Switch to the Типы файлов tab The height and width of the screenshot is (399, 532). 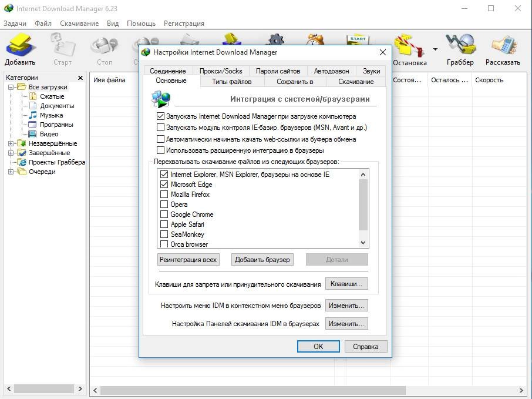pyautogui.click(x=232, y=82)
